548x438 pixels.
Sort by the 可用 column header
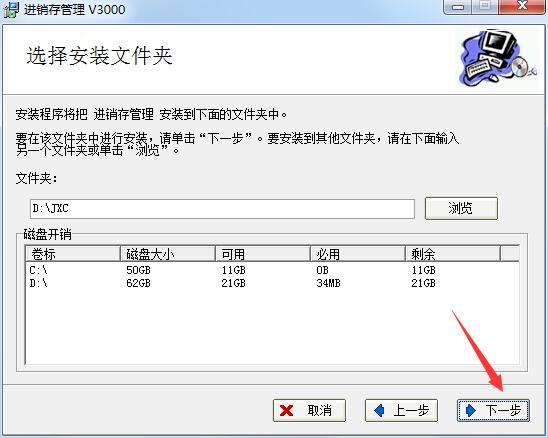(x=263, y=254)
